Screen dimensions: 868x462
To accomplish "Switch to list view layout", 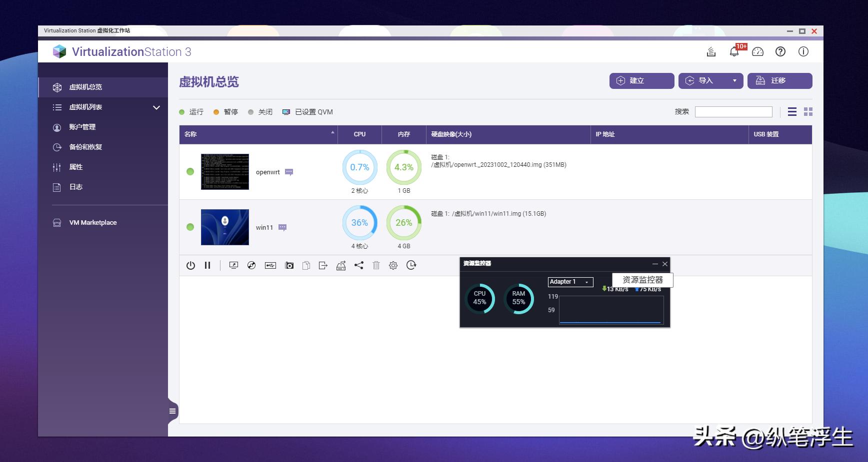I will point(792,112).
